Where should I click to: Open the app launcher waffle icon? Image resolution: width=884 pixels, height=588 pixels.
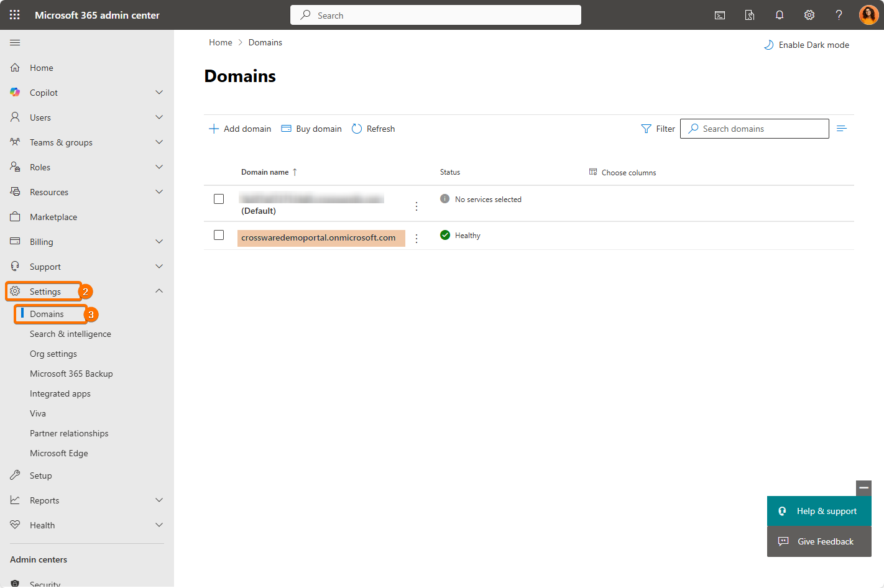coord(15,15)
